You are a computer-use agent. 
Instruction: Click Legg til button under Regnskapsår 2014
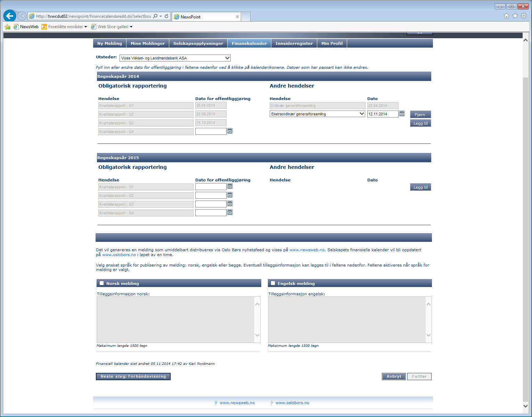point(420,123)
